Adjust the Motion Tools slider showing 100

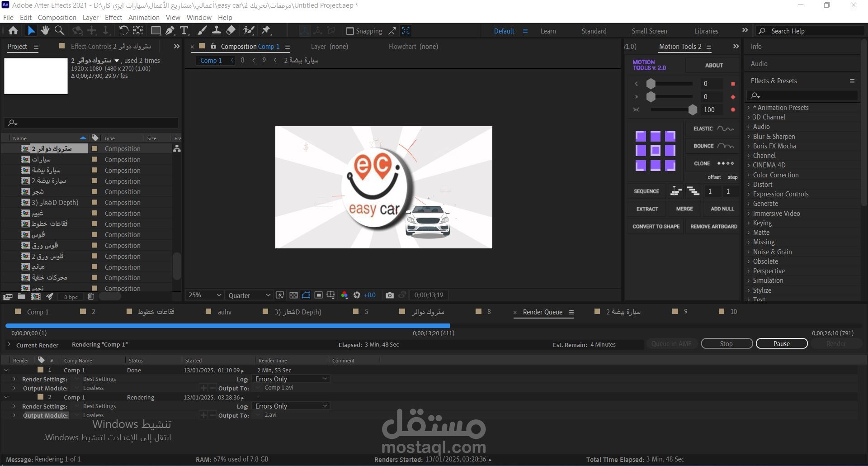point(693,110)
